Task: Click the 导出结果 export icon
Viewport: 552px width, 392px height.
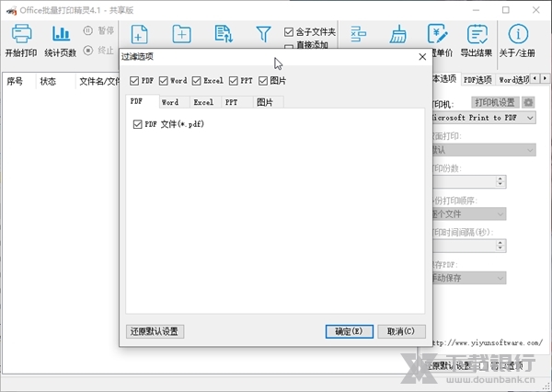Action: coord(477,33)
